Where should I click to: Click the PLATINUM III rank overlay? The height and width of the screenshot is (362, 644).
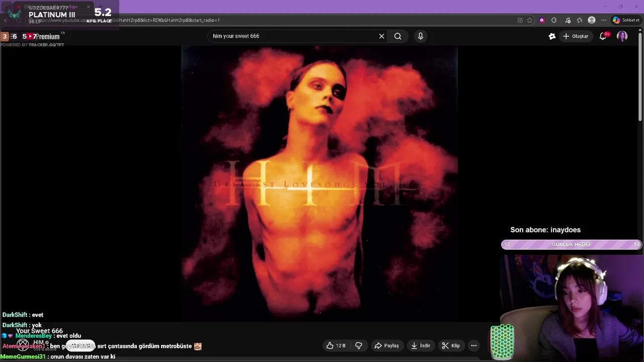click(x=52, y=15)
